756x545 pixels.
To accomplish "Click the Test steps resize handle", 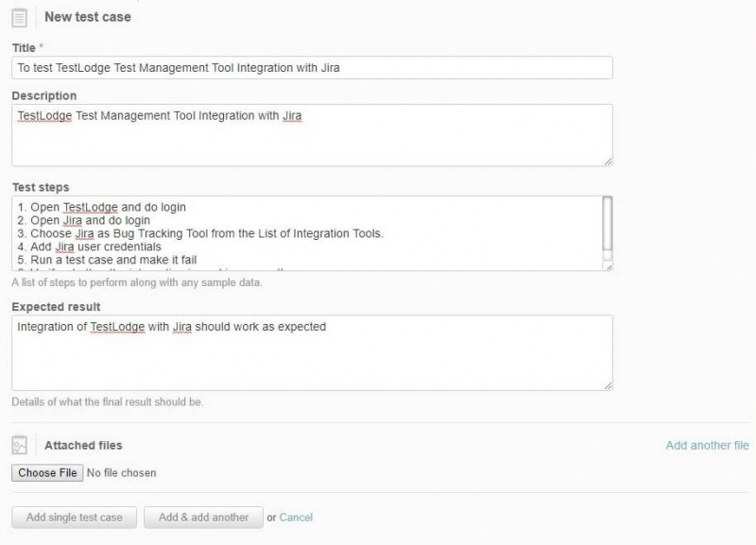I will pos(608,266).
